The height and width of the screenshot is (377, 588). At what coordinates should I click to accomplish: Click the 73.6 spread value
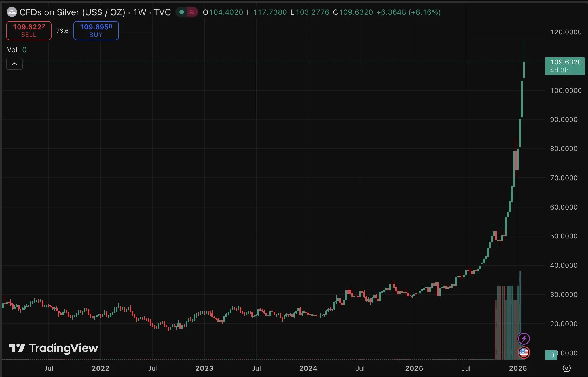[62, 31]
